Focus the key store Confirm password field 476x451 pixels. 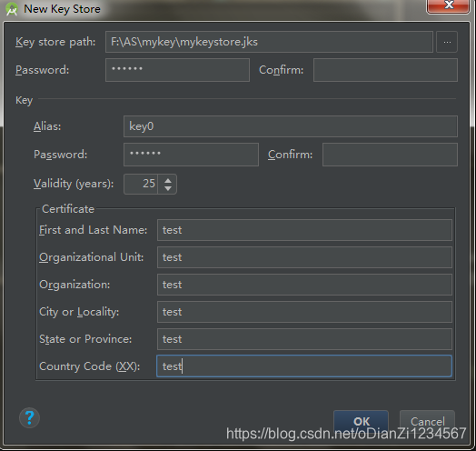pos(385,70)
